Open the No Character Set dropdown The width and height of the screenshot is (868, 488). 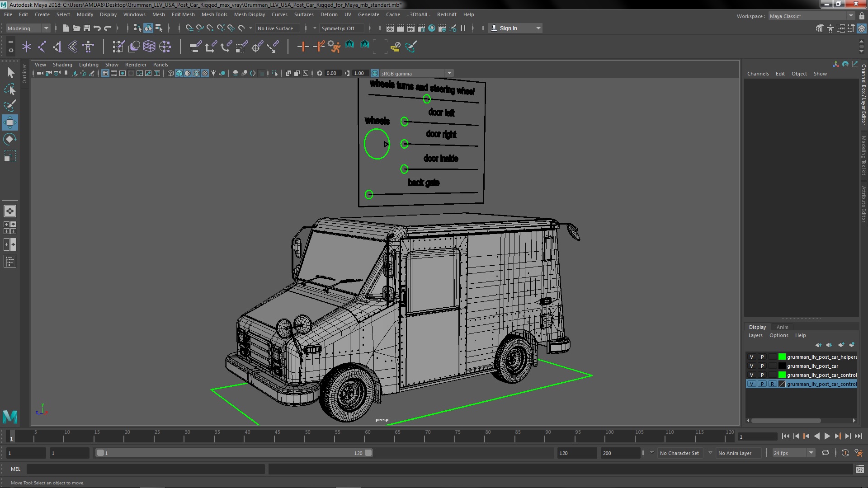click(679, 453)
